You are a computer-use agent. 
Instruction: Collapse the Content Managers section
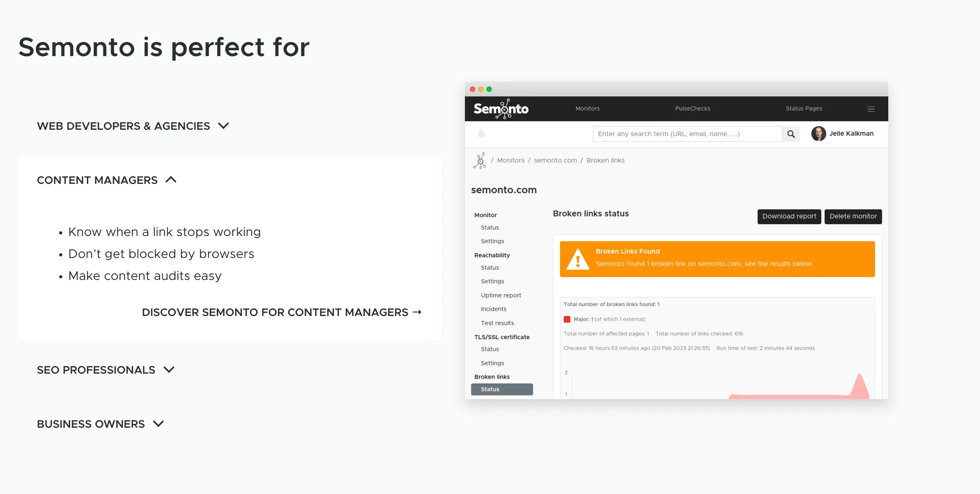pos(107,180)
